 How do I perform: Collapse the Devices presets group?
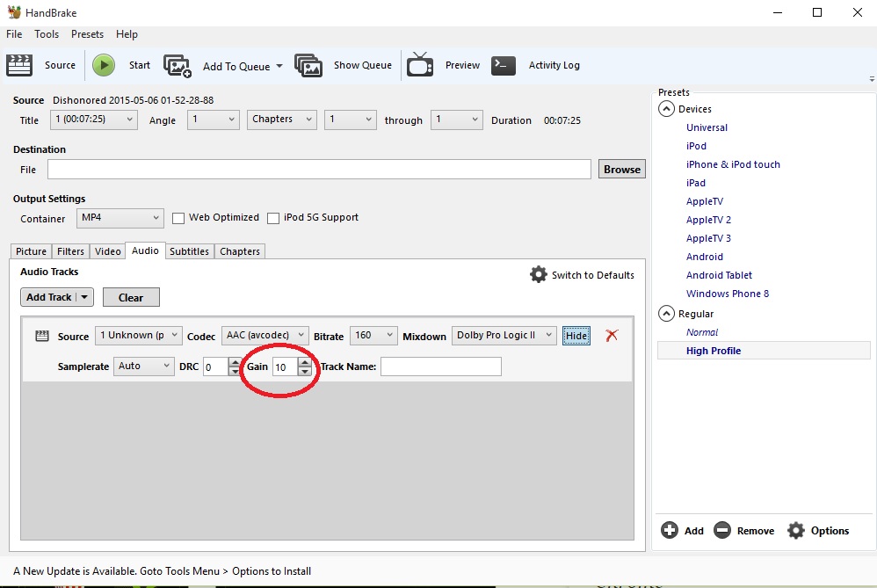[x=666, y=108]
